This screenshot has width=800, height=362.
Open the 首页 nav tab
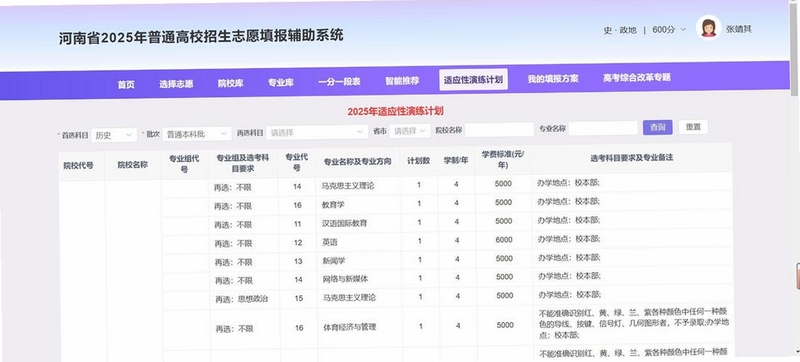(126, 84)
